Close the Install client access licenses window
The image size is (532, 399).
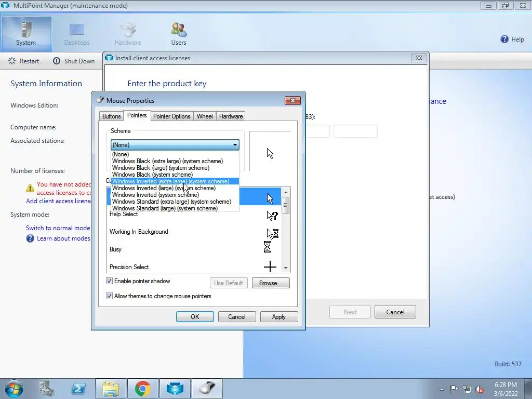tap(419, 58)
